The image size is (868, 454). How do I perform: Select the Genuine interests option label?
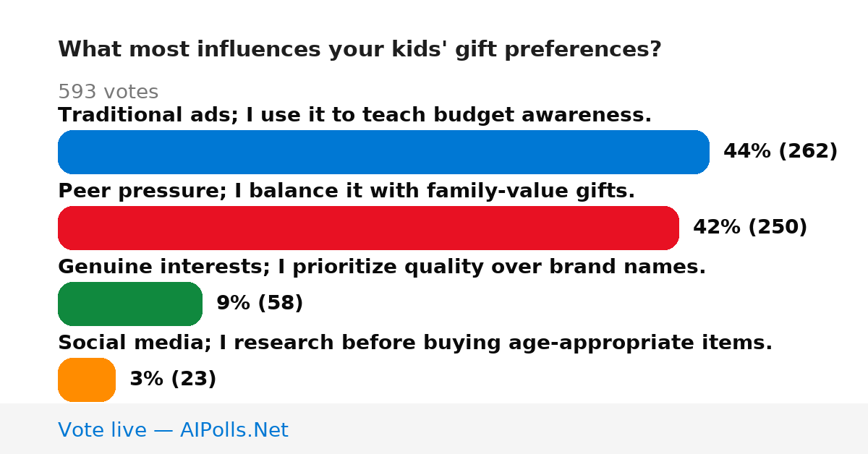tap(382, 267)
